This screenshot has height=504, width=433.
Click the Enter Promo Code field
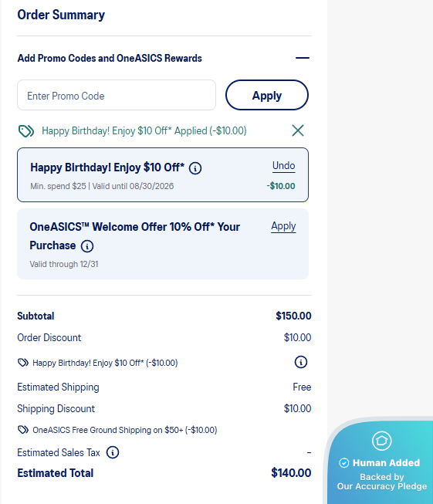pyautogui.click(x=117, y=95)
